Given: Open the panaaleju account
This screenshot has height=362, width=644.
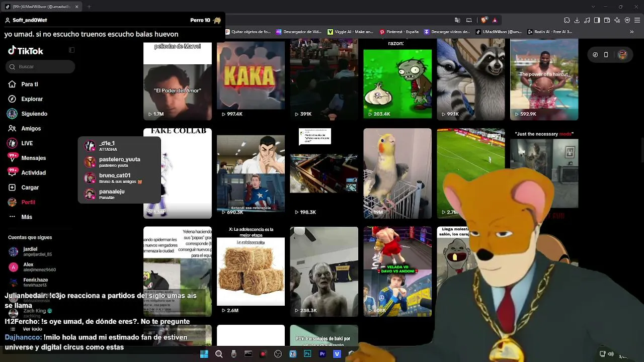Looking at the screenshot, I should (119, 194).
